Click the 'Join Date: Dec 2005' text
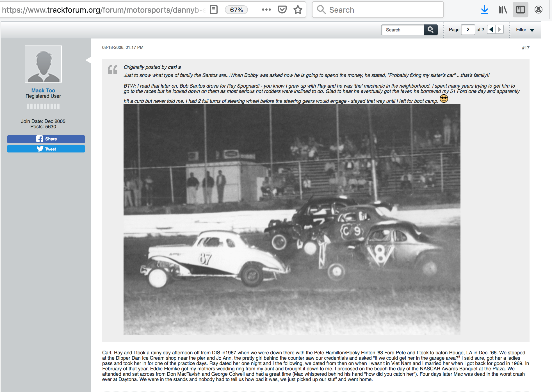This screenshot has height=392, width=552. pos(43,121)
